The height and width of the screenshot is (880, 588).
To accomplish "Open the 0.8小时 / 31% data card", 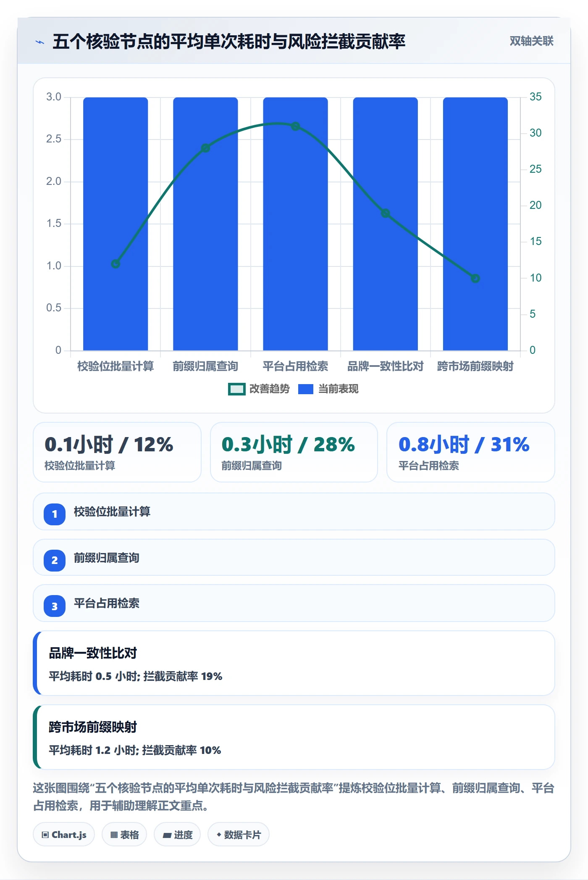I will [x=471, y=452].
